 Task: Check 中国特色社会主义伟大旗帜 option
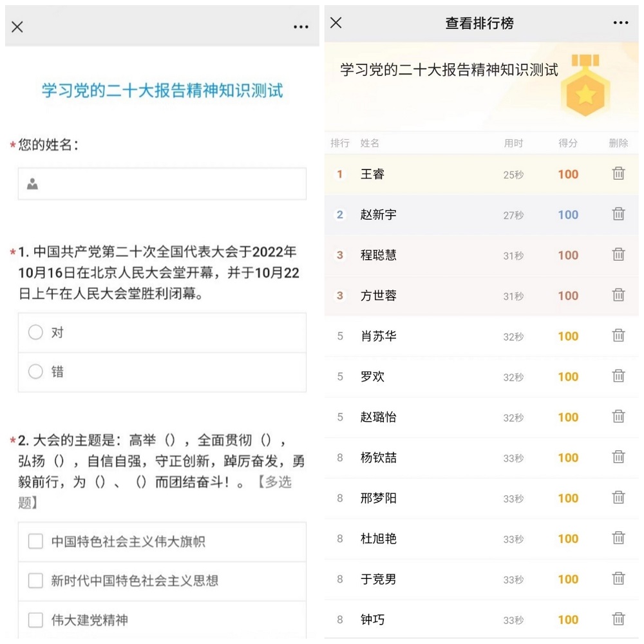36,542
